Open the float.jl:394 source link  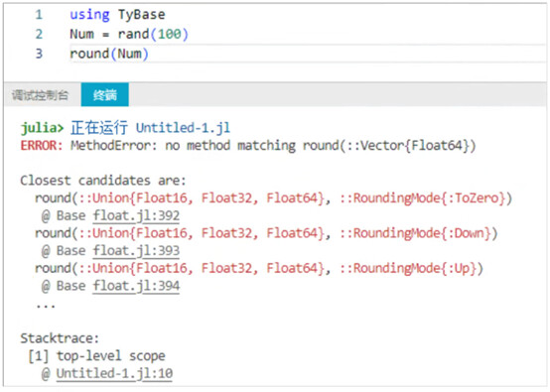click(136, 286)
